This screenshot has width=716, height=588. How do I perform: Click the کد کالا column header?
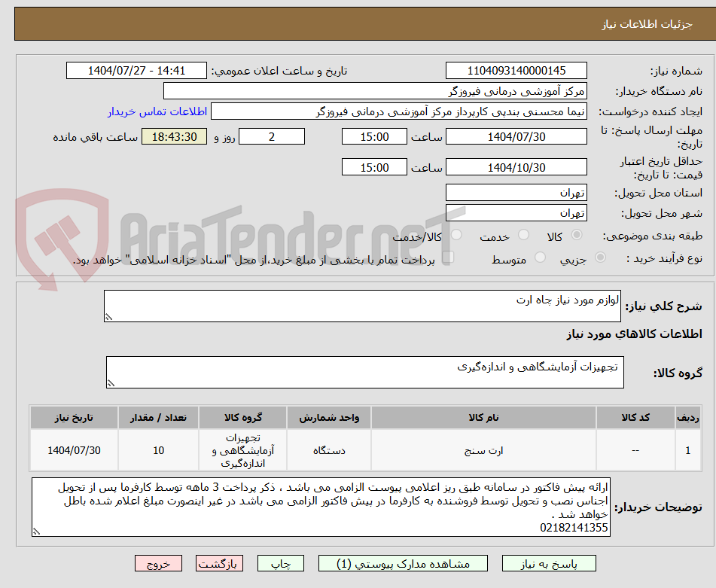pos(635,418)
